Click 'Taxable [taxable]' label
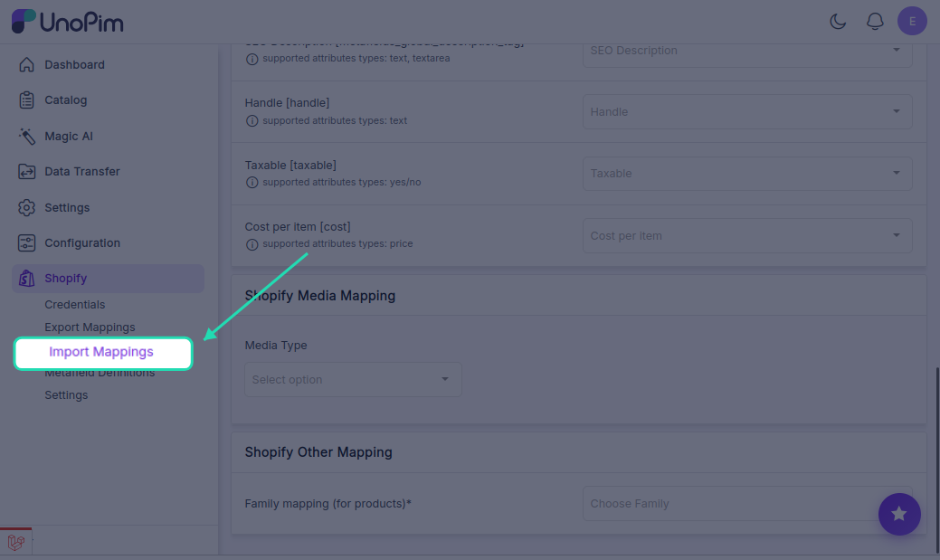Screen dimensions: 940x560 [290, 165]
